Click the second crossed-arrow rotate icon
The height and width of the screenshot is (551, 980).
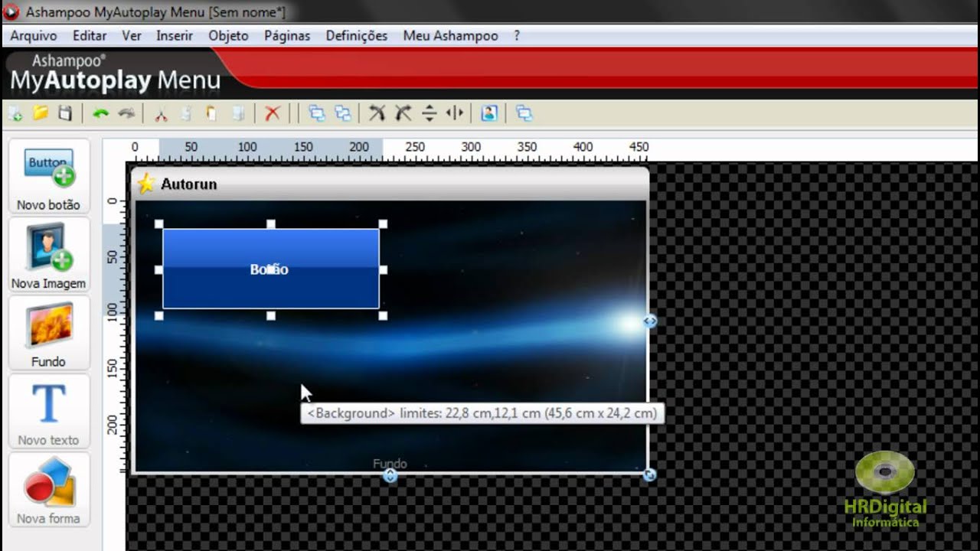pyautogui.click(x=403, y=114)
